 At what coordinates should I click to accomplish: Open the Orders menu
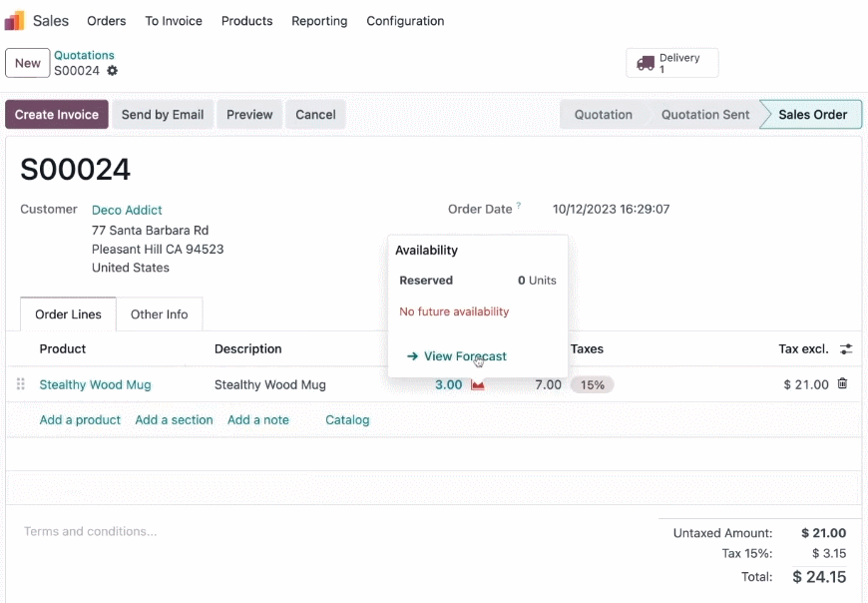107,21
